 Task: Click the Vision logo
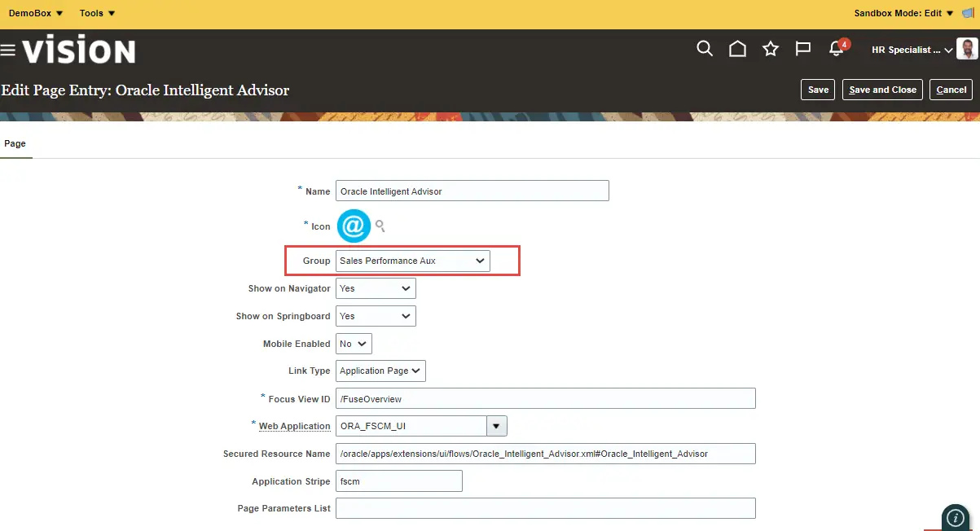79,50
